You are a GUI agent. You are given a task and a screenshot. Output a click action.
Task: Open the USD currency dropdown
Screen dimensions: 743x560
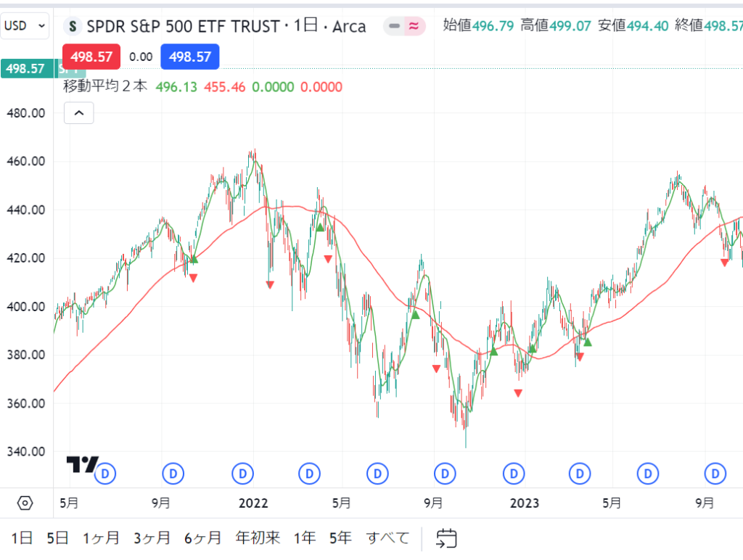click(25, 26)
